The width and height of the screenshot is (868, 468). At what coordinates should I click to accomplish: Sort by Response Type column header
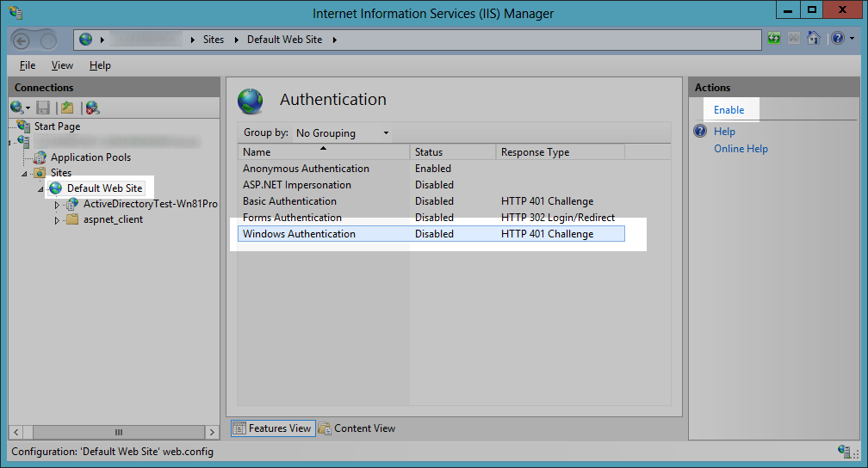561,151
